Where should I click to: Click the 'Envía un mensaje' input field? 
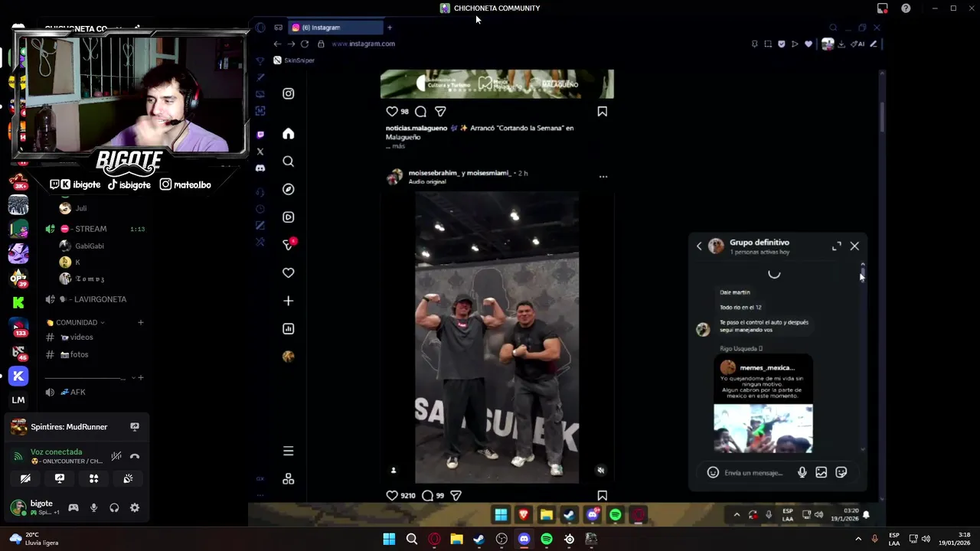coord(753,473)
